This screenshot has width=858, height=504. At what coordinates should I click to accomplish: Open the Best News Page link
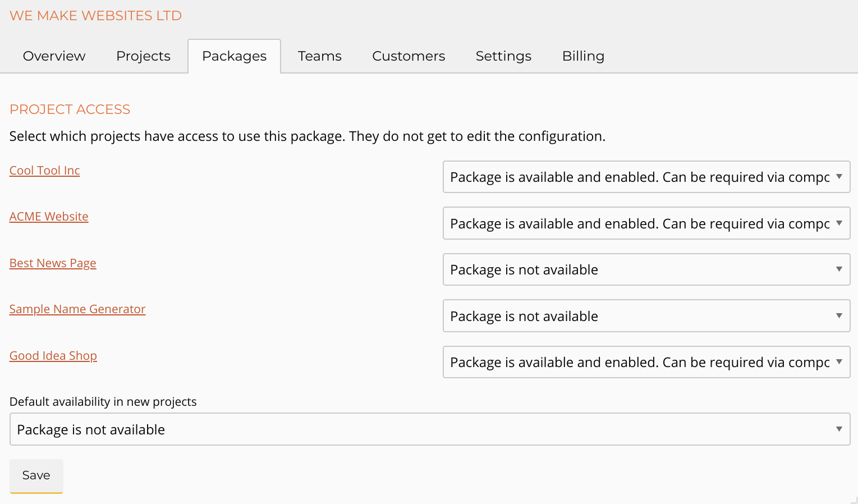pyautogui.click(x=53, y=263)
